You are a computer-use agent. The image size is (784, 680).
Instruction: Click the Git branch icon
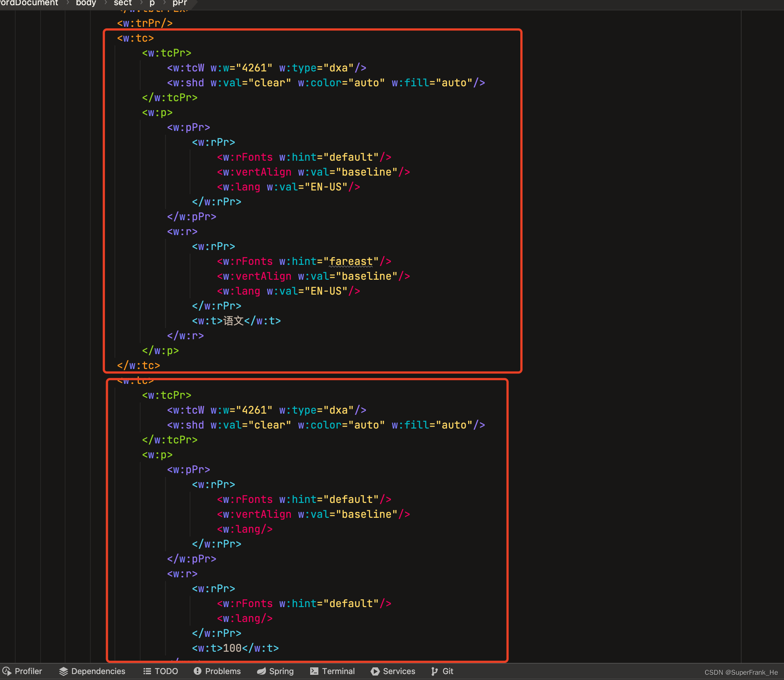[x=435, y=671]
